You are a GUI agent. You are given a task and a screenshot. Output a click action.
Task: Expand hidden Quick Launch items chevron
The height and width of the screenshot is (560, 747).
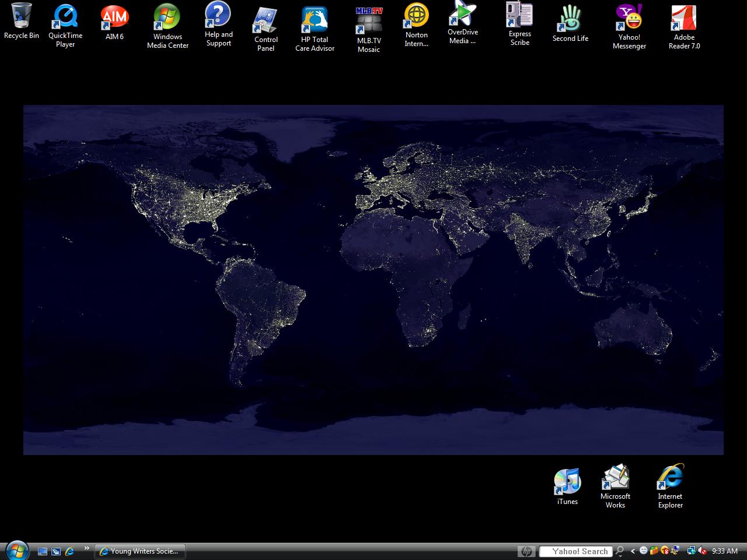pos(87,548)
